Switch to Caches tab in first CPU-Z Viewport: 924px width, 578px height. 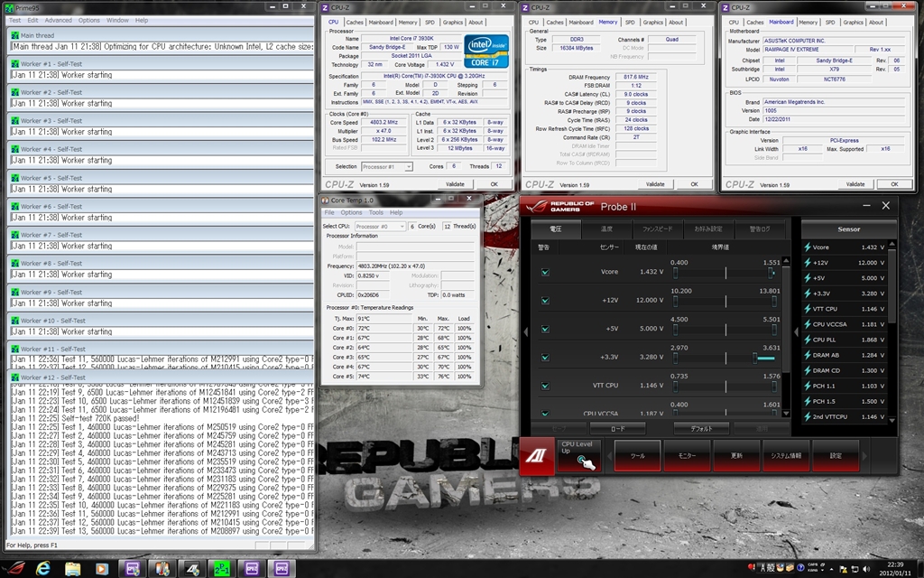pyautogui.click(x=355, y=23)
